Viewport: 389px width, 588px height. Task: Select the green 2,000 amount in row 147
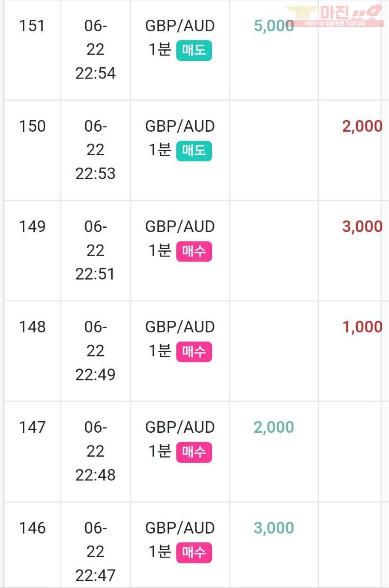coord(274,427)
